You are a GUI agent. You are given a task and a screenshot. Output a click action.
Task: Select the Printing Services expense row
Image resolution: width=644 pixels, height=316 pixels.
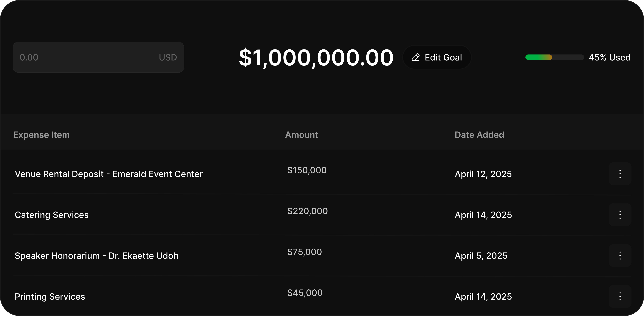(x=322, y=296)
